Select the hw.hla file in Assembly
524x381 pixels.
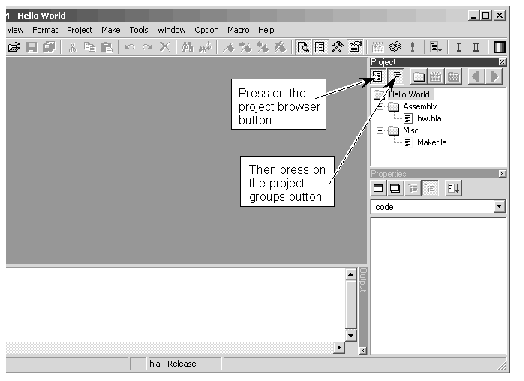coord(429,118)
